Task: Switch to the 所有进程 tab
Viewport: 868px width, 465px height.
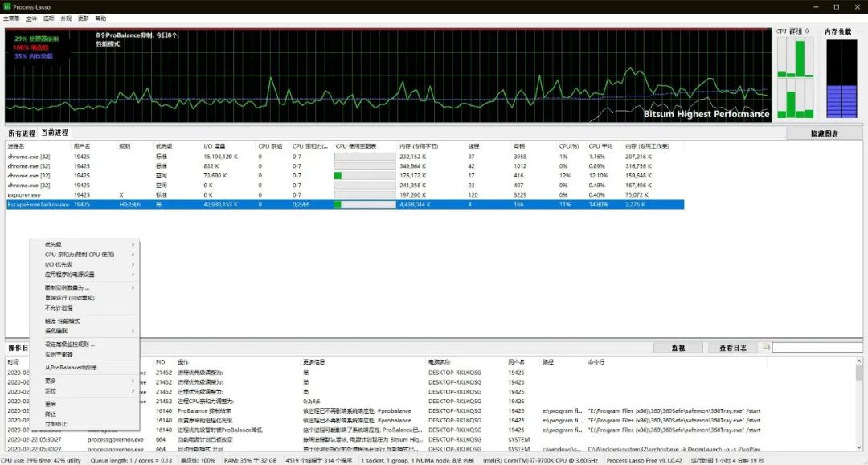Action: point(22,133)
